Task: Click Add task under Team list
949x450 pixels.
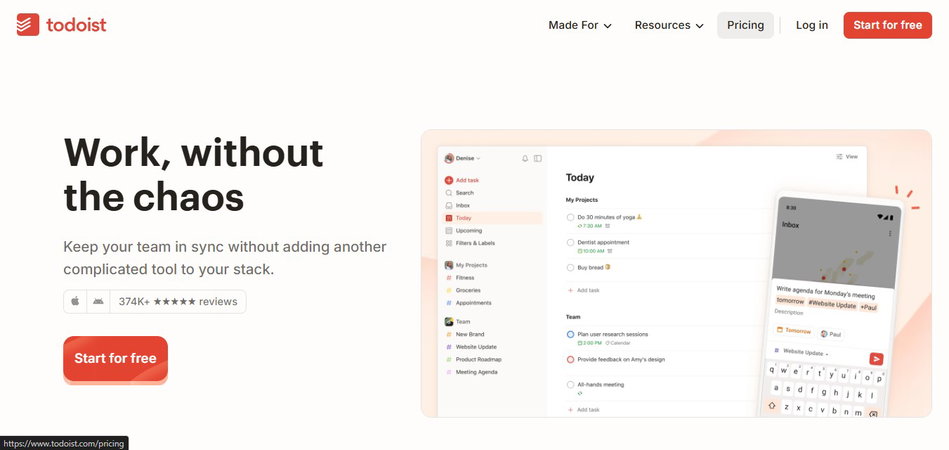Action: click(583, 410)
